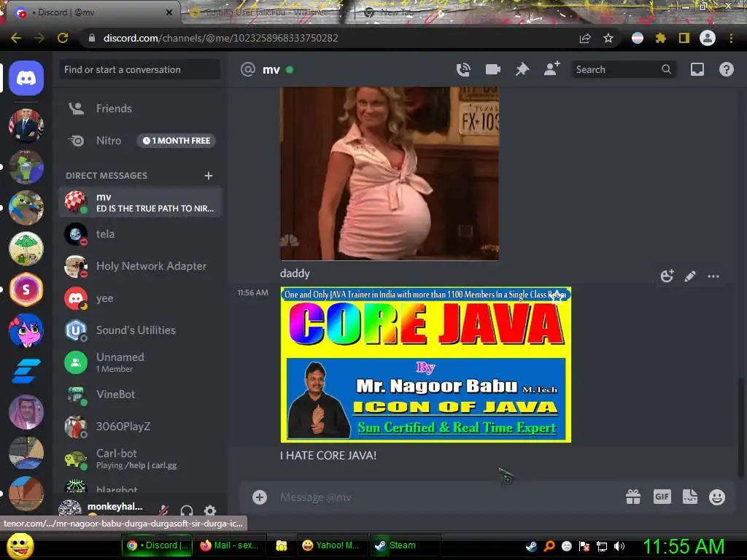Toggle headphone deafen in user panel
Viewport: 747px width, 560px height.
(187, 511)
